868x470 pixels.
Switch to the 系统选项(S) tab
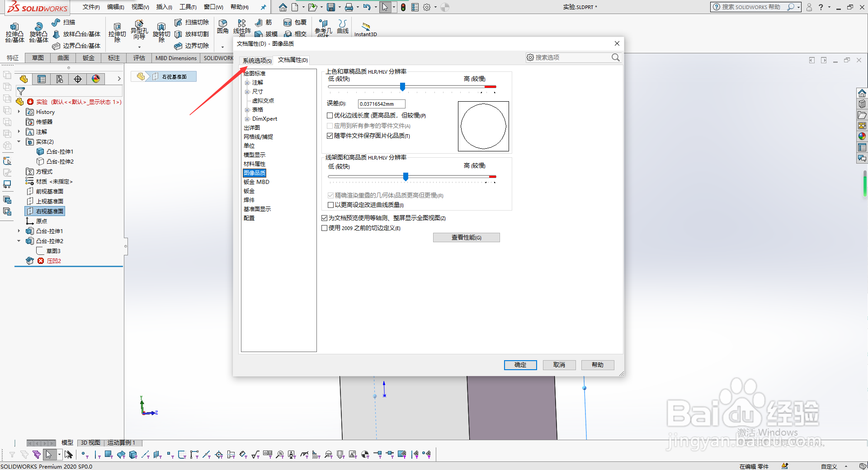pyautogui.click(x=256, y=60)
